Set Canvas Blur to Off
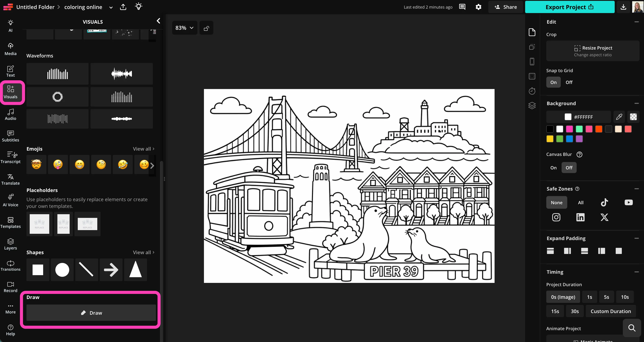The image size is (644, 342). (569, 168)
